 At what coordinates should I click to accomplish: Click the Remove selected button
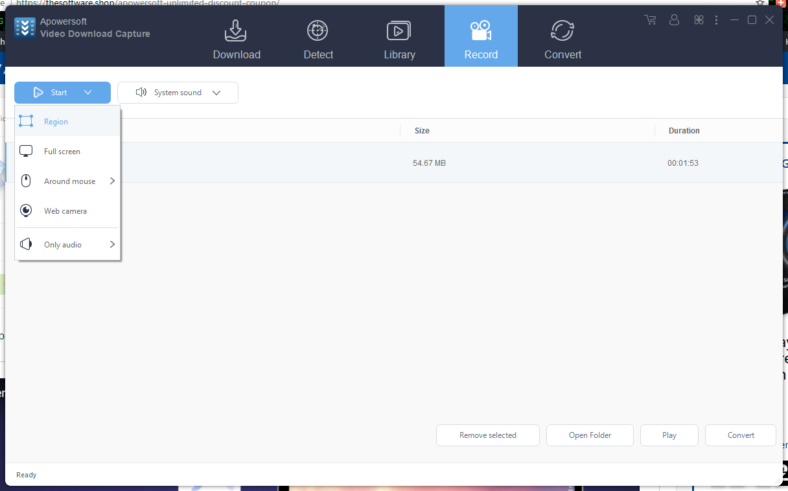(x=487, y=435)
